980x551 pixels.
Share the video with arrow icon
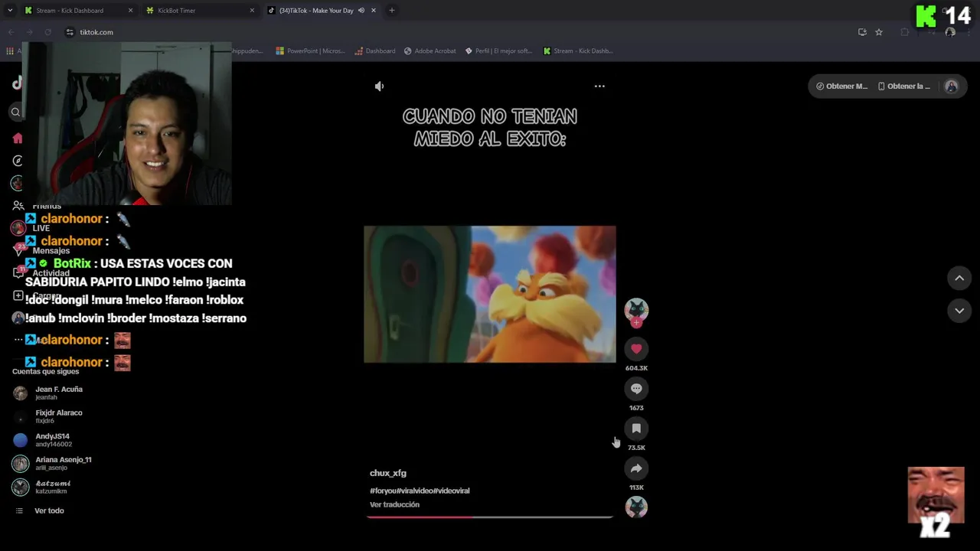click(636, 468)
